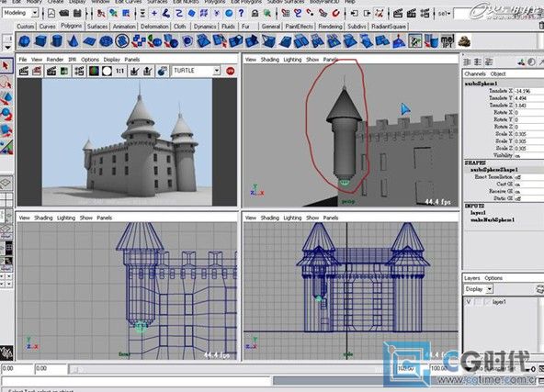Click the 1:1 real size icon
This screenshot has width=544, height=392.
(119, 71)
